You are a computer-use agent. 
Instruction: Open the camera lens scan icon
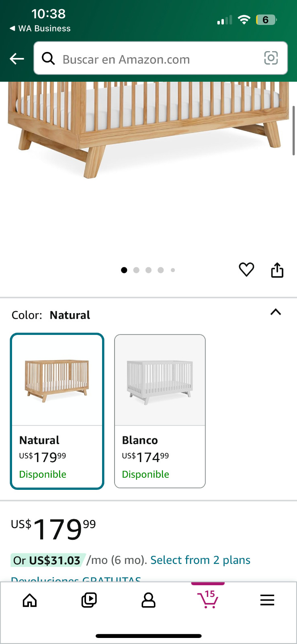click(x=271, y=58)
